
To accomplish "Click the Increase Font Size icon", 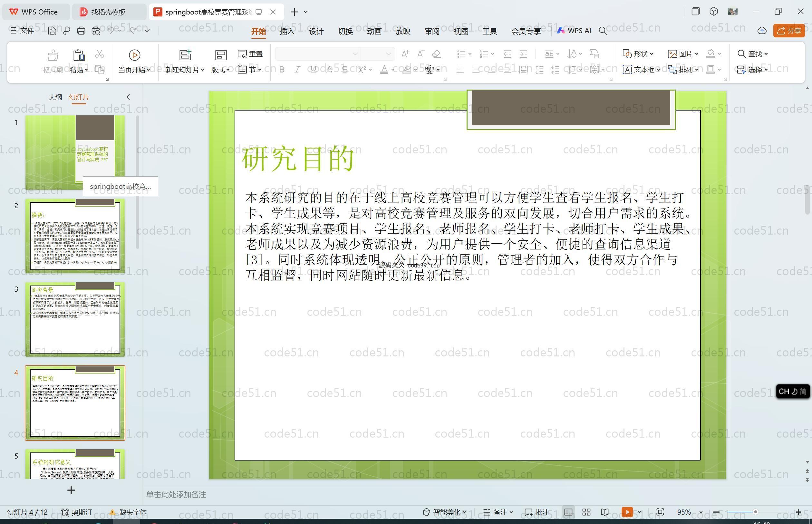I will (x=405, y=54).
